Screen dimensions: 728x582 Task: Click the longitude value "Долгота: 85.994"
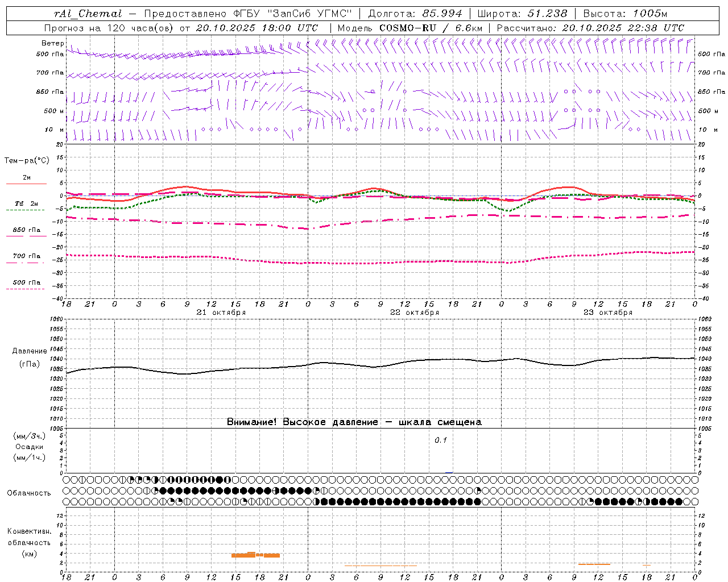point(416,14)
